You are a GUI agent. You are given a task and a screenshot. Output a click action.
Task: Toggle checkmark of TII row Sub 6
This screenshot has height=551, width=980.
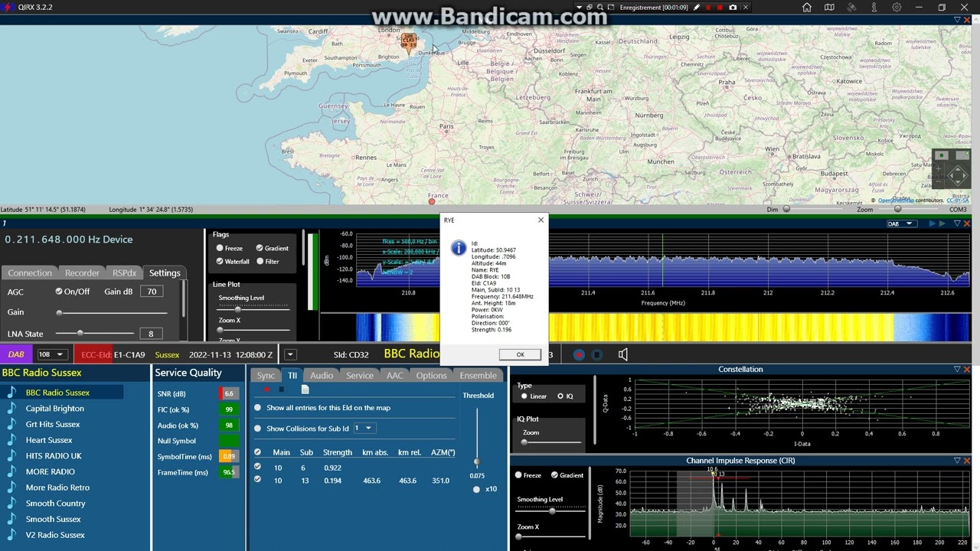point(257,467)
